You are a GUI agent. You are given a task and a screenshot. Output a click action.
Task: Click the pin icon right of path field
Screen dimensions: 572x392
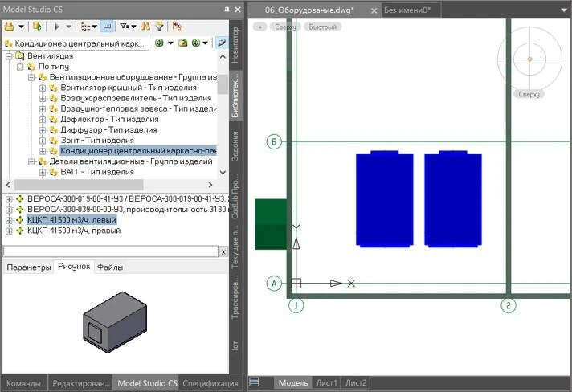(221, 43)
